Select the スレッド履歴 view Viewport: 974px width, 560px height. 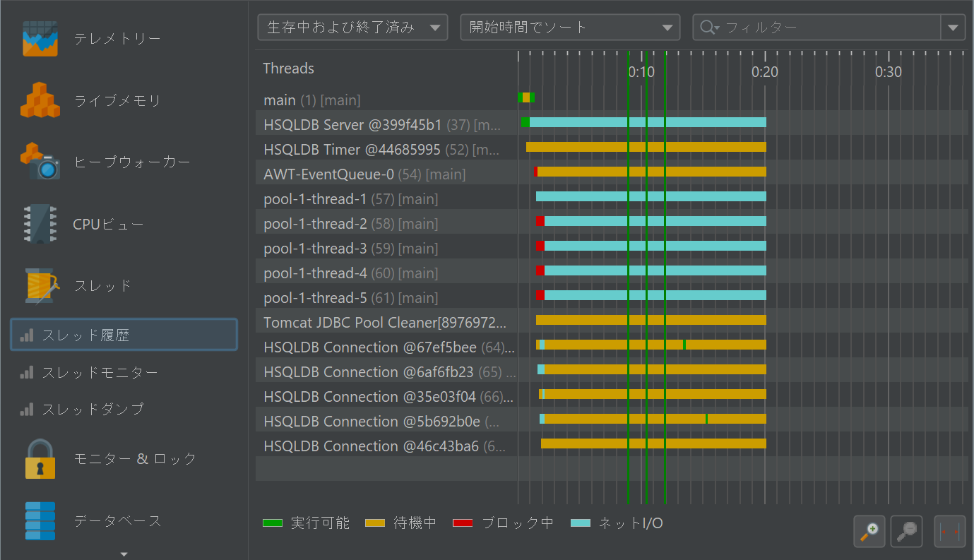pyautogui.click(x=124, y=335)
